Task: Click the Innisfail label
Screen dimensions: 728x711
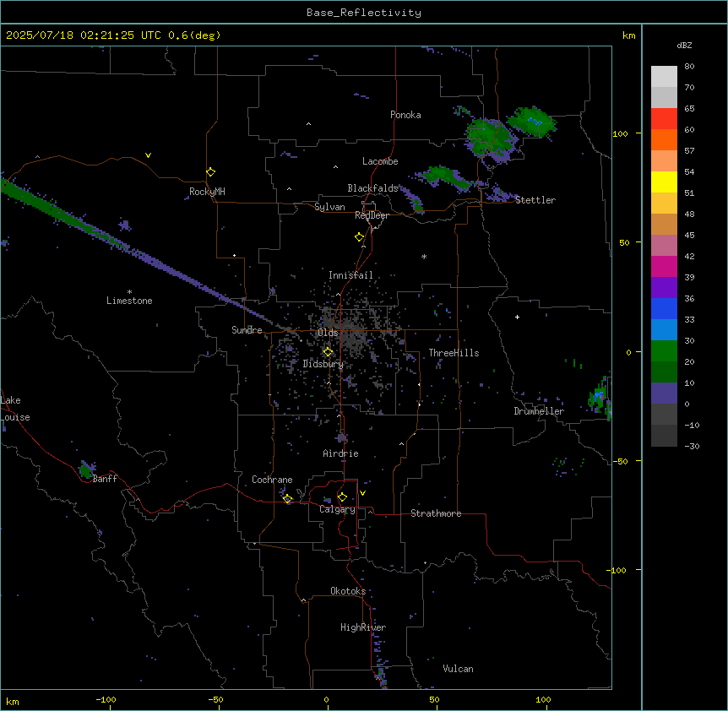Action: coord(350,275)
